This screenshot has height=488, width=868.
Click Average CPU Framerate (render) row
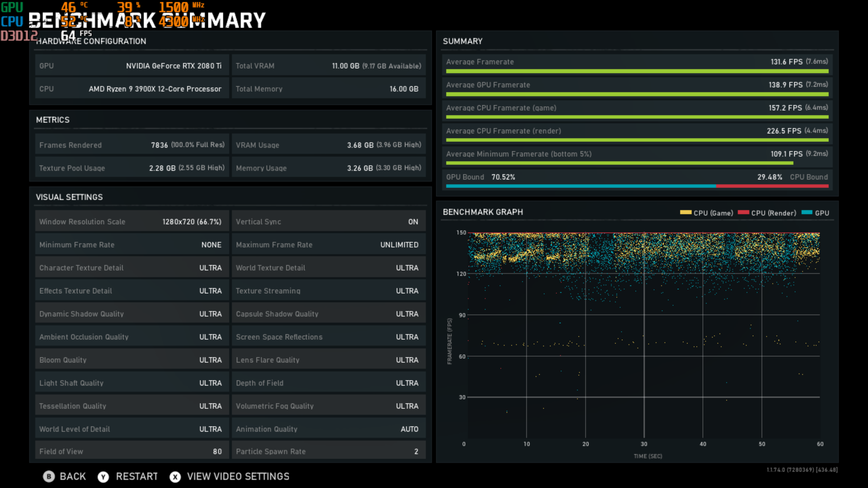tap(637, 133)
